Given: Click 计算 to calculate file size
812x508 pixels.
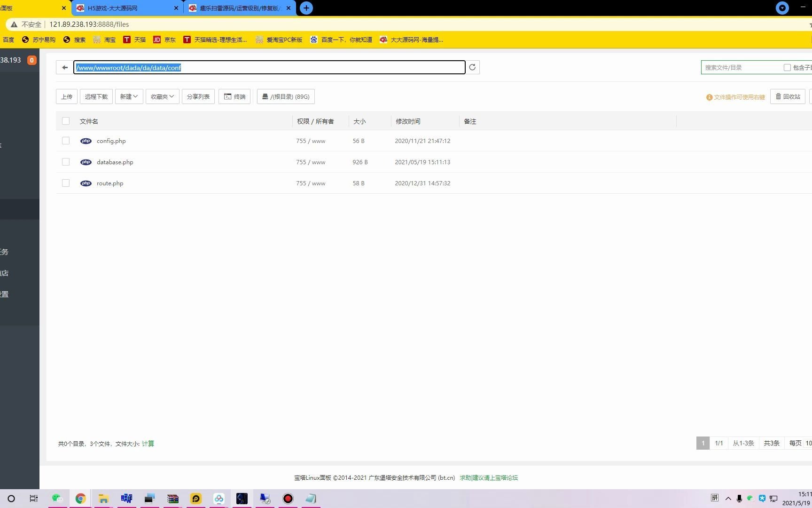Looking at the screenshot, I should coord(148,444).
